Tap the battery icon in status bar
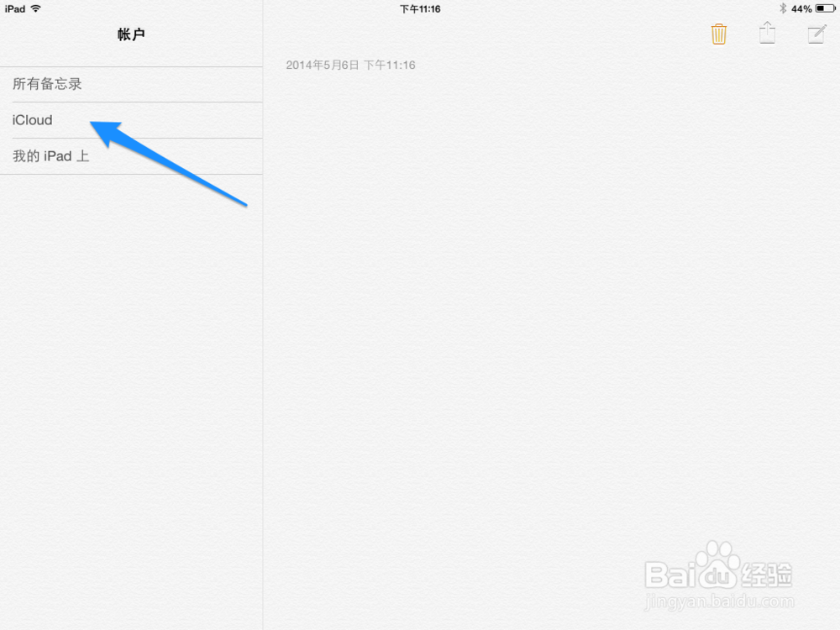840x630 pixels. coord(825,8)
